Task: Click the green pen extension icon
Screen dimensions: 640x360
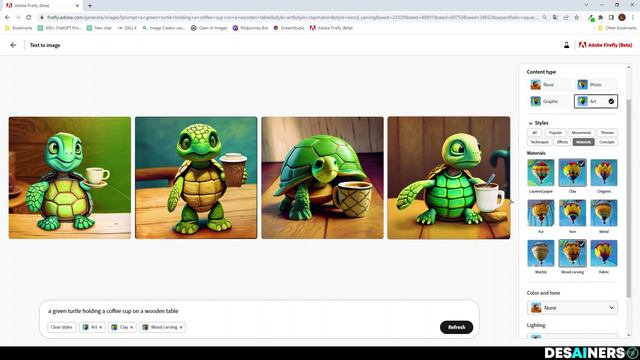Action: pyautogui.click(x=591, y=17)
